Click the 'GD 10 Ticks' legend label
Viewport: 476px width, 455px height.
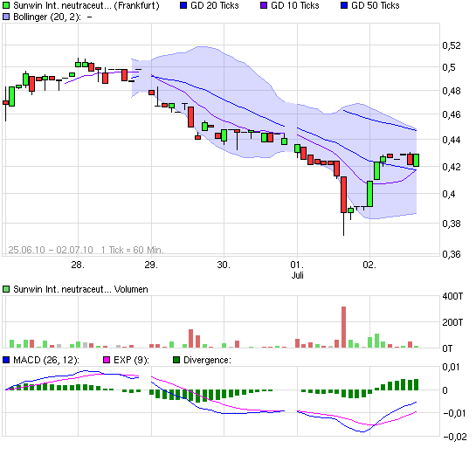[x=295, y=5]
